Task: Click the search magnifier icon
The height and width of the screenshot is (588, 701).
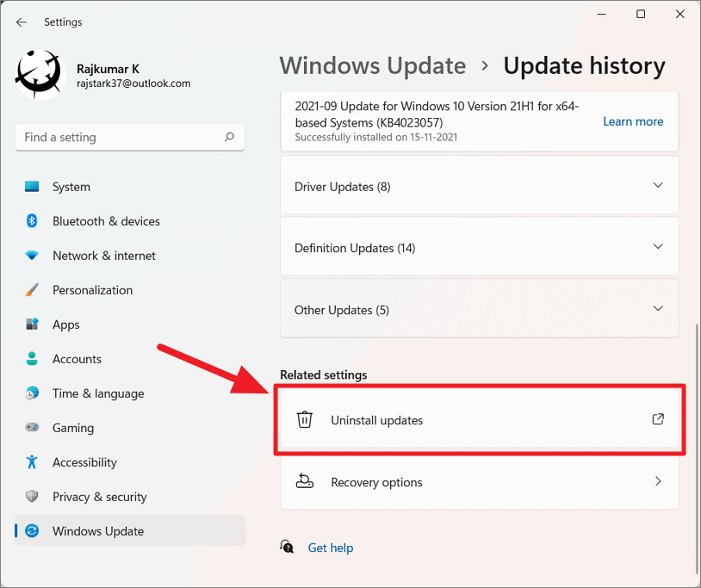Action: (x=229, y=137)
